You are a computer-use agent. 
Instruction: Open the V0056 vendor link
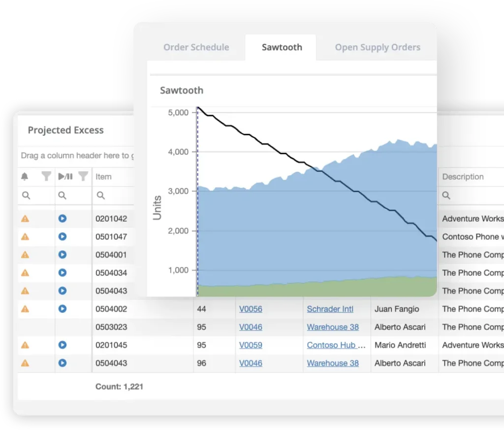(x=251, y=309)
